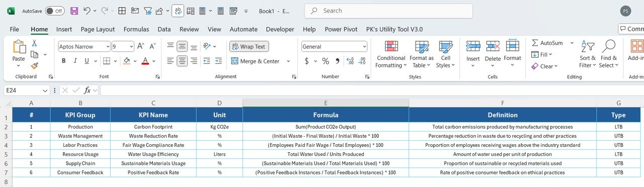Switch to the Insert tab
The width and height of the screenshot is (644, 187).
point(64,29)
